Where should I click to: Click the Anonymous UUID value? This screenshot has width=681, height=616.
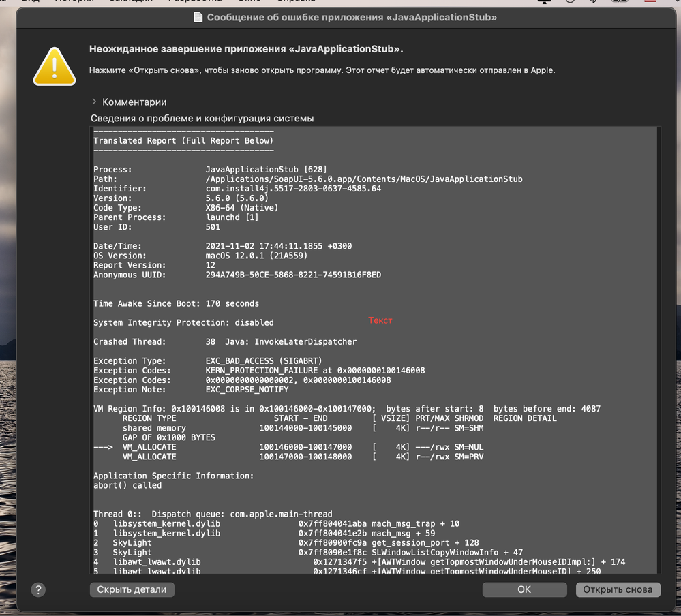[x=293, y=275]
